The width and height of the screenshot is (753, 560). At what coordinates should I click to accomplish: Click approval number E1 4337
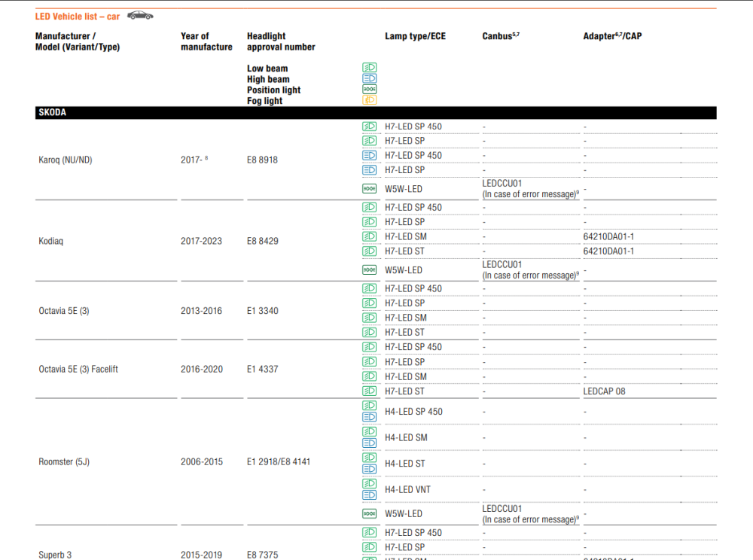263,369
